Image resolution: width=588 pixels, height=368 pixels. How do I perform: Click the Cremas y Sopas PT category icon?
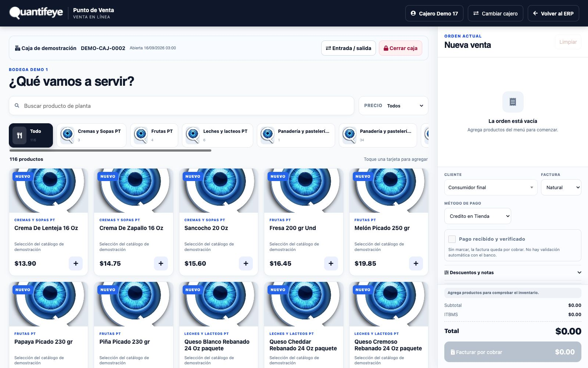(x=68, y=135)
